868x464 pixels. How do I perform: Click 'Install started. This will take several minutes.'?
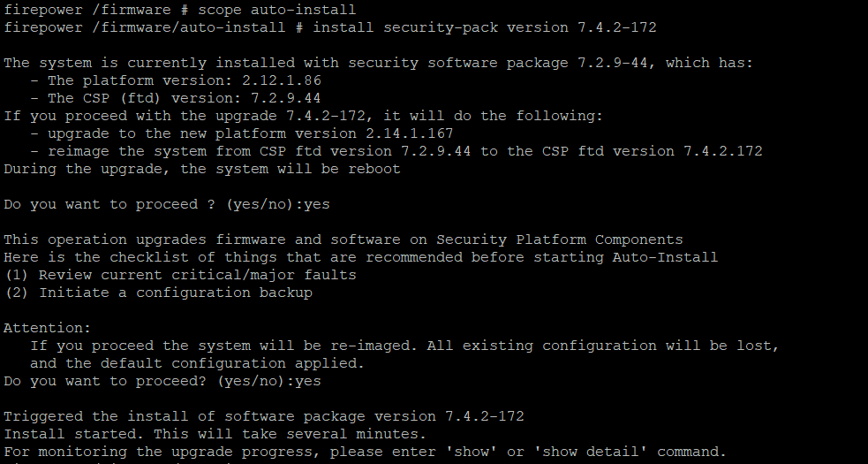pyautogui.click(x=215, y=434)
